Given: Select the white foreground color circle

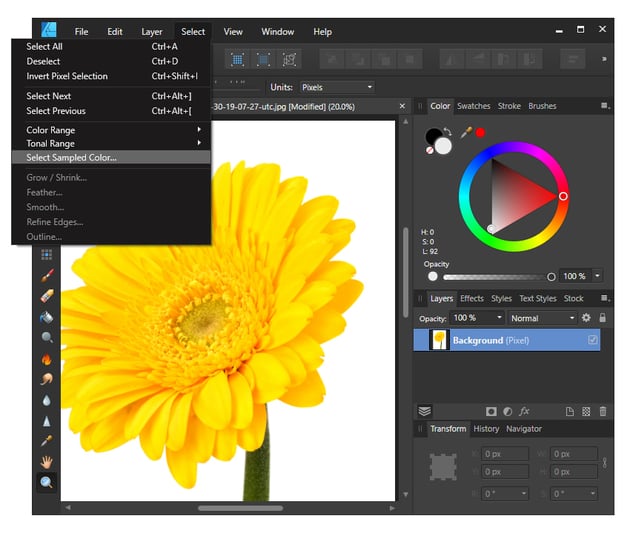Looking at the screenshot, I should pos(443,146).
